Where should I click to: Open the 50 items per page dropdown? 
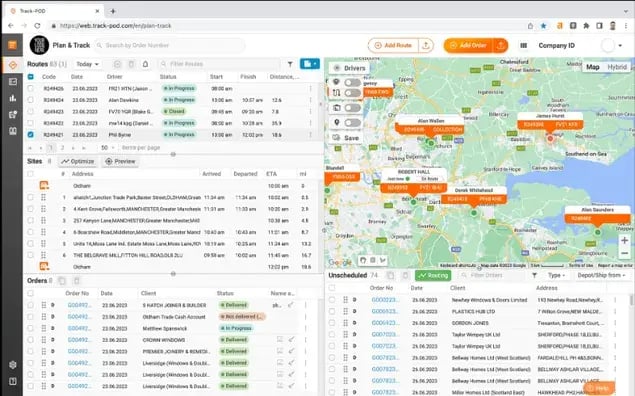[108, 148]
